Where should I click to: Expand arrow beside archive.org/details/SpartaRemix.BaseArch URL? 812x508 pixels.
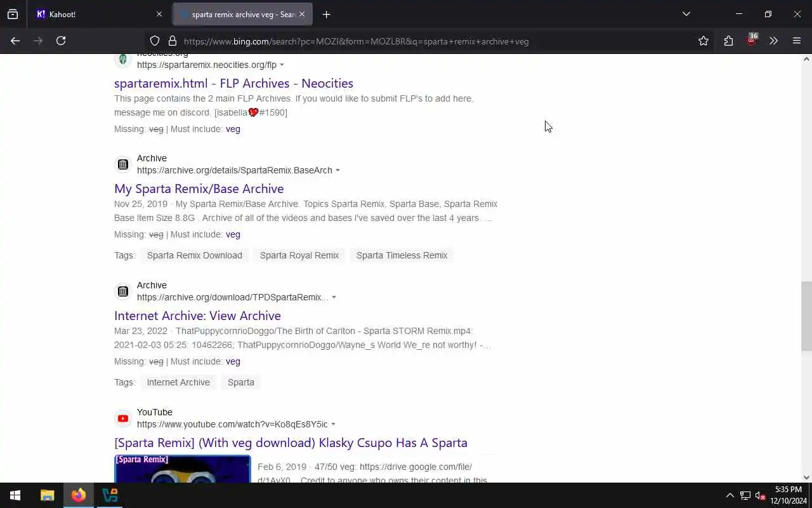[337, 170]
